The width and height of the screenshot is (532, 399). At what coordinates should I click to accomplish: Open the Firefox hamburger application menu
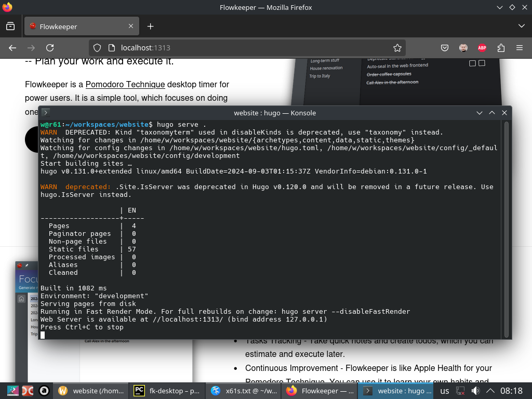click(520, 48)
